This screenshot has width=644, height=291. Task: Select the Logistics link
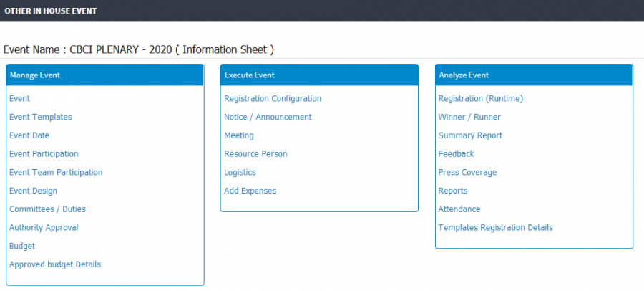tap(240, 173)
